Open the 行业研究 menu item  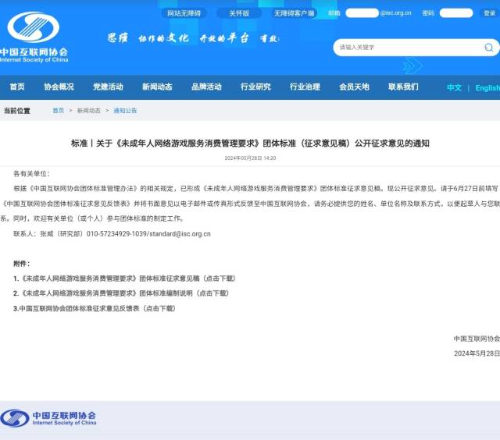pos(256,87)
